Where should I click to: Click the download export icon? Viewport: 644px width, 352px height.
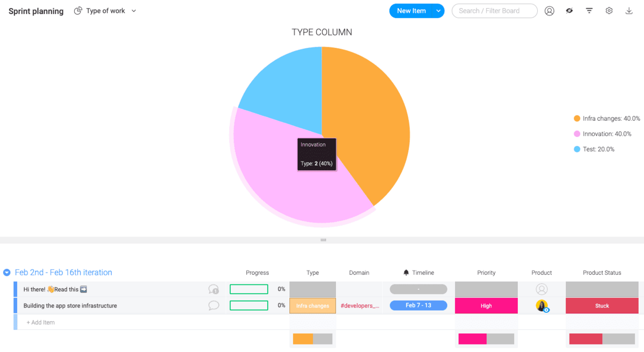(629, 11)
